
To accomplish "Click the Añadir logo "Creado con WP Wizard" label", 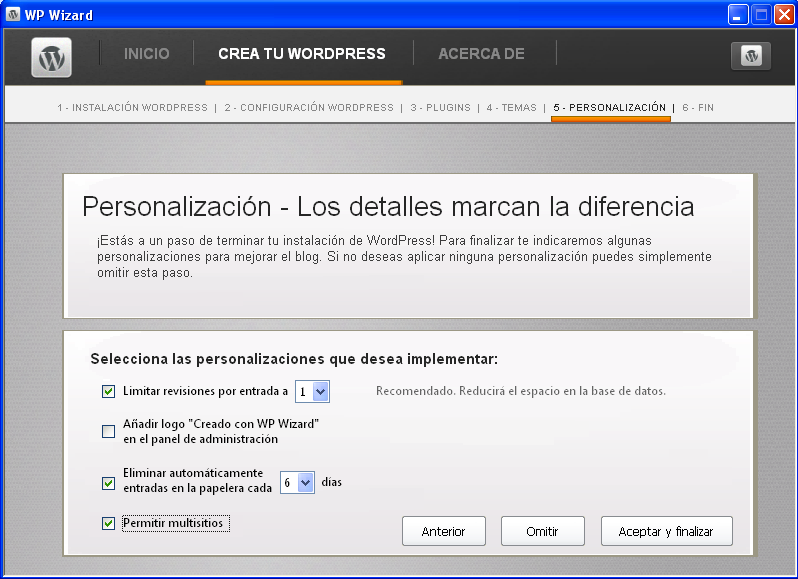I will point(221,431).
